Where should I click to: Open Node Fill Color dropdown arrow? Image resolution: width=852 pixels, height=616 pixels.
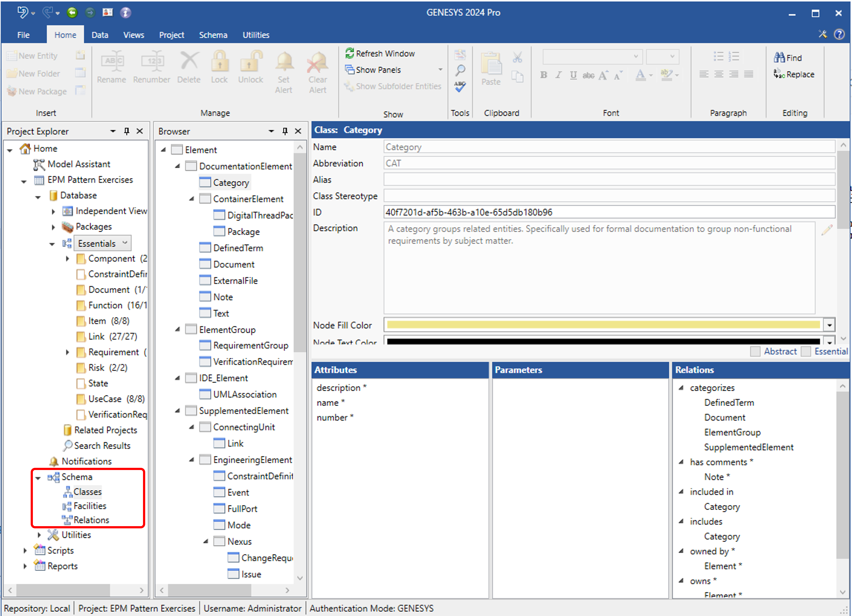click(829, 325)
